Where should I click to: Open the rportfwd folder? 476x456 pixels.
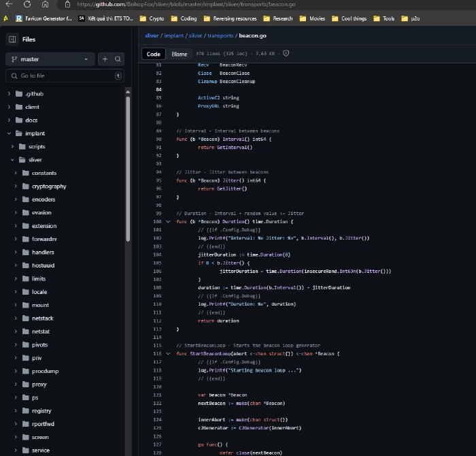point(43,424)
